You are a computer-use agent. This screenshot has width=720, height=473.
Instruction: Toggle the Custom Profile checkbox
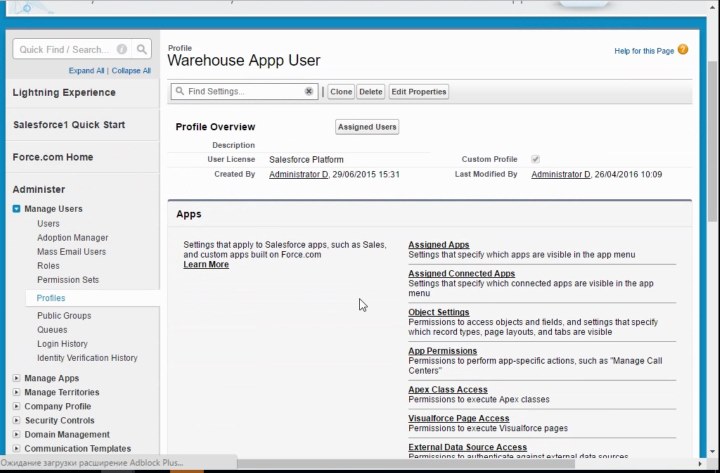535,159
